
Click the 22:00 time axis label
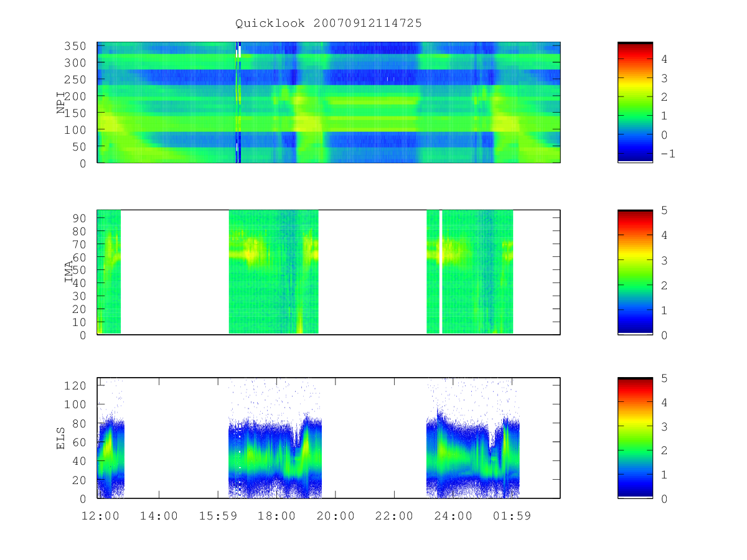394,516
